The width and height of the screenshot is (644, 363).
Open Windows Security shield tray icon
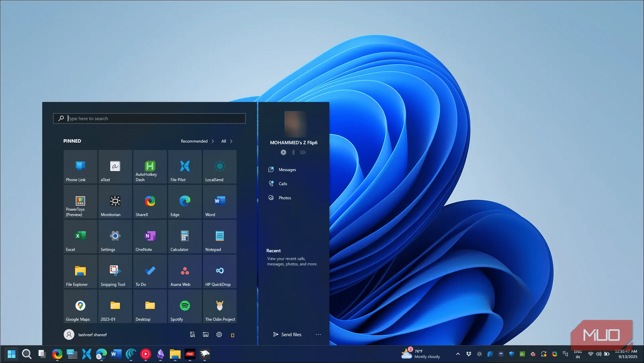pyautogui.click(x=512, y=354)
